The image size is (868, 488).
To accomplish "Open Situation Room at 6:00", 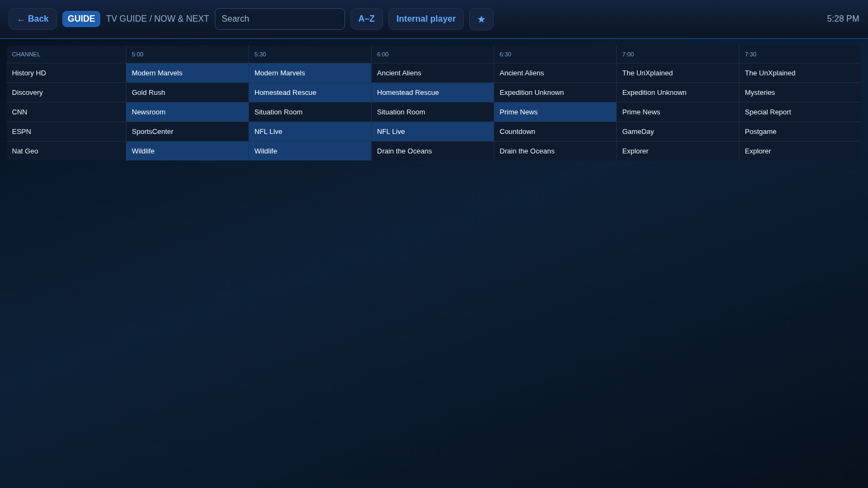I will (432, 112).
